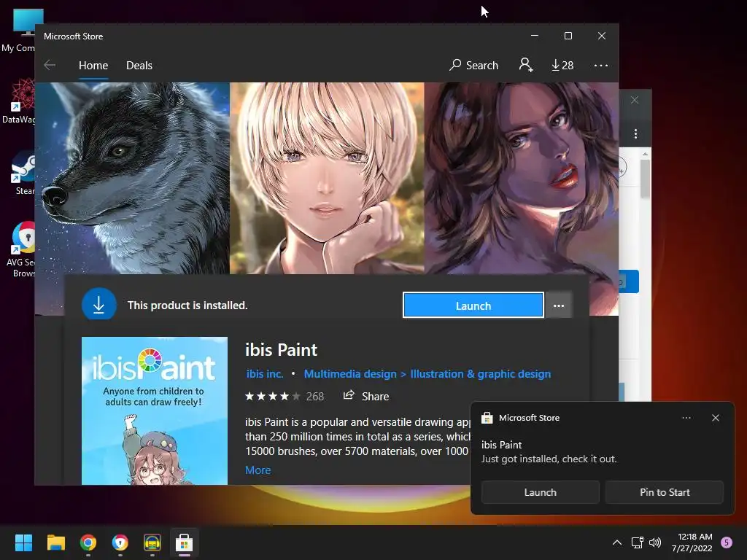Open Google Chrome from the taskbar
Image resolution: width=747 pixels, height=560 pixels.
pyautogui.click(x=88, y=542)
